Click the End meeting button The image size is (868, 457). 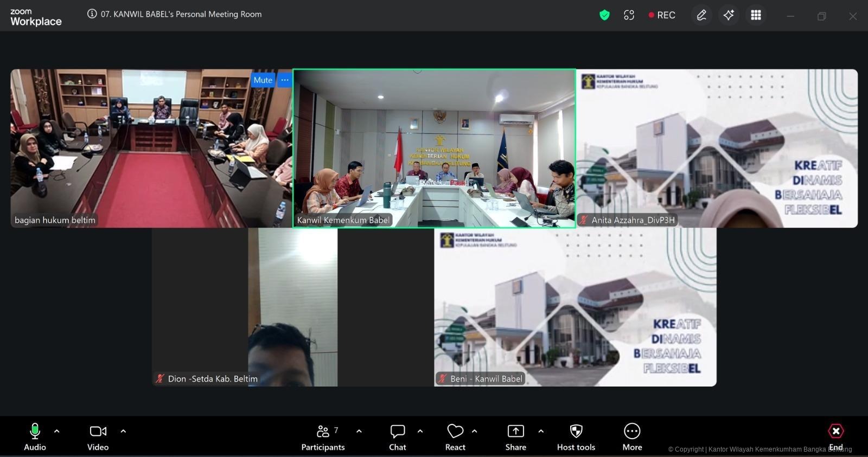tap(836, 437)
